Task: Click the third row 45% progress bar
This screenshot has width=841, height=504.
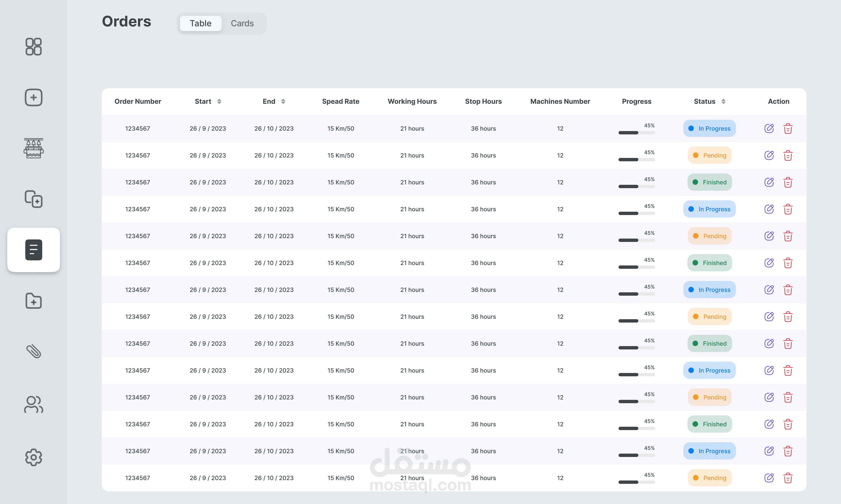Action: point(636,186)
